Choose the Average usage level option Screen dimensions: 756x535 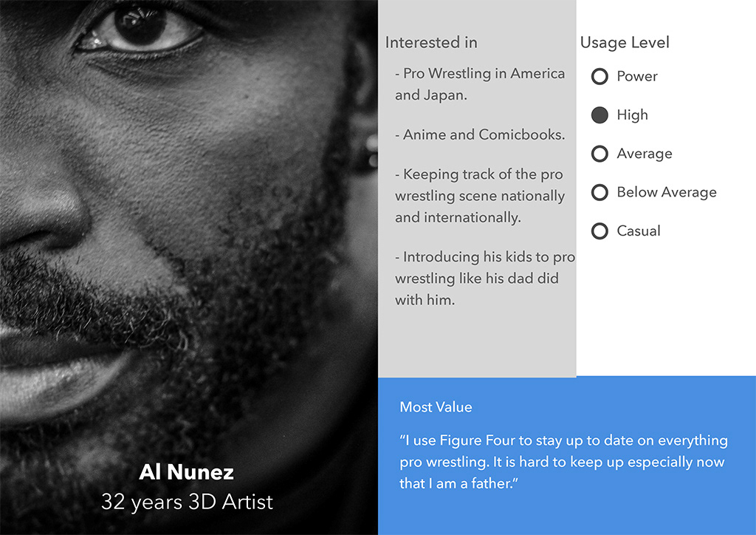click(x=599, y=154)
